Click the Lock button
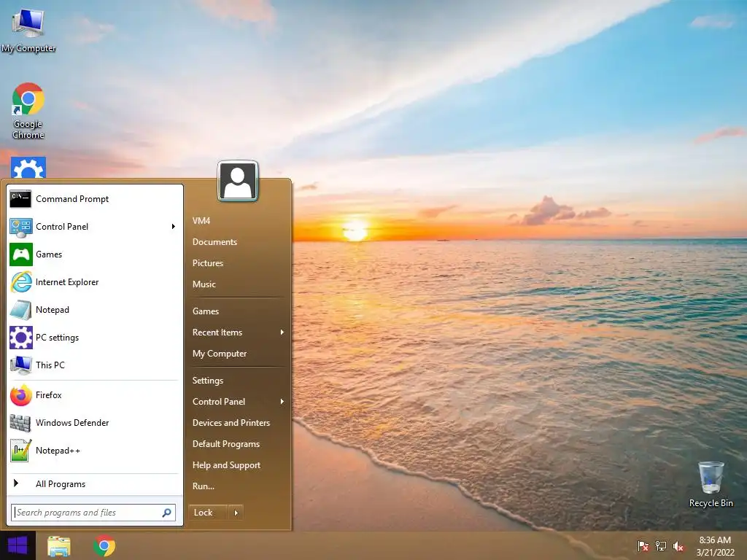Viewport: 747px width, 560px height. click(208, 513)
